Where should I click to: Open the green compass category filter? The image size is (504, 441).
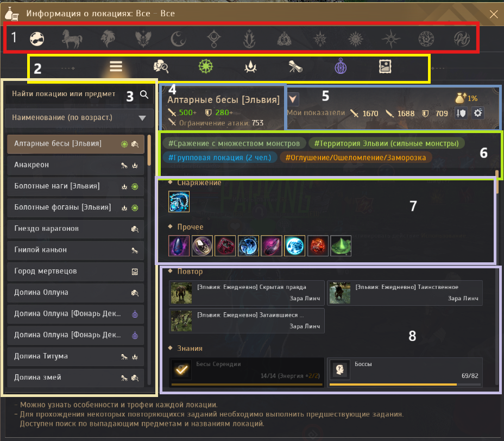pyautogui.click(x=206, y=67)
